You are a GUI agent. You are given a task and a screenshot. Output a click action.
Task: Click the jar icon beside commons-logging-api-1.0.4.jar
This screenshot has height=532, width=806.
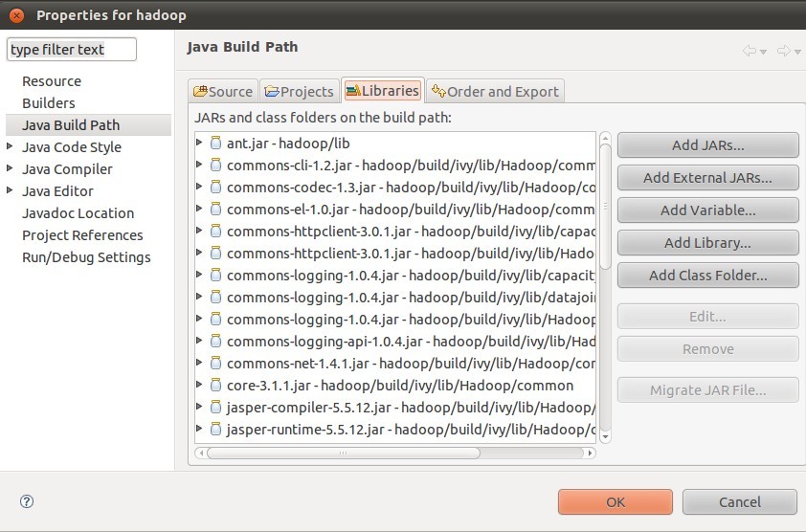(216, 342)
